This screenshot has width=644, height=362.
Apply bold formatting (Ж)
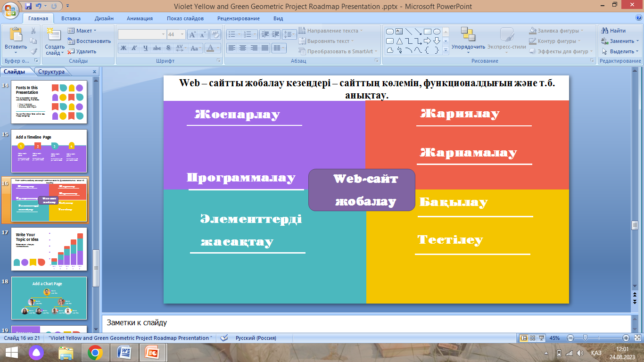[123, 48]
